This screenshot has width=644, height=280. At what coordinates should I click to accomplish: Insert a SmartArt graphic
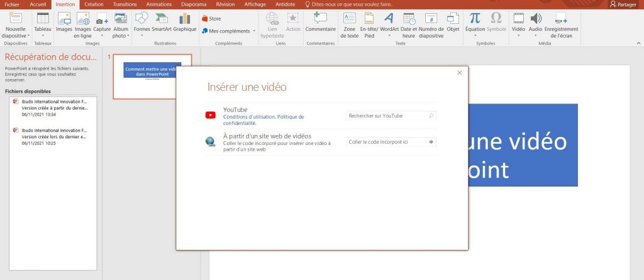coord(162,18)
